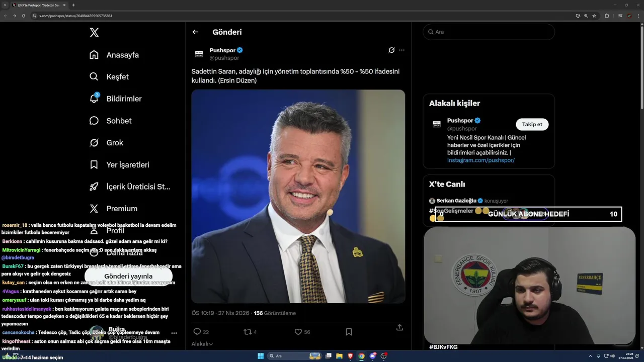Open instagram.com/pushspor/ link

[481, 160]
